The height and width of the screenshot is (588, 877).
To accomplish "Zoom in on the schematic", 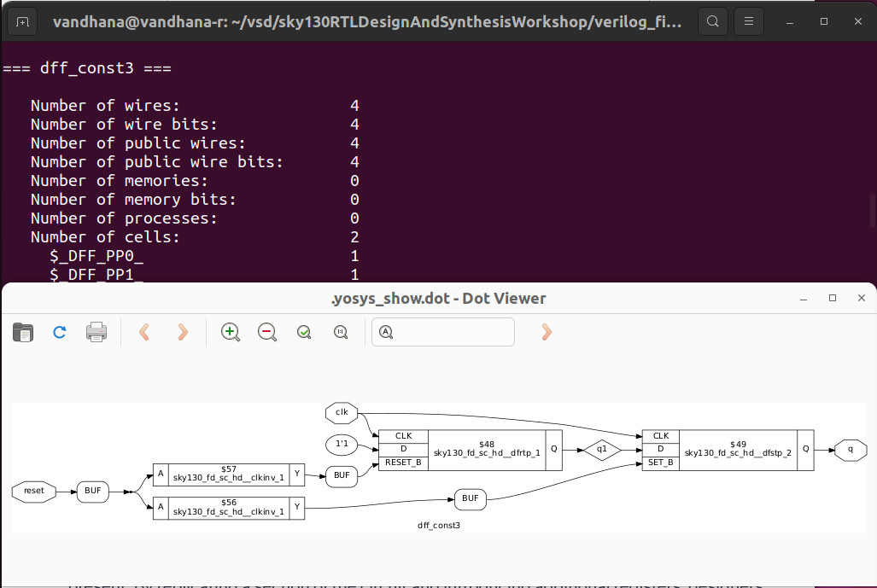I will pyautogui.click(x=230, y=332).
